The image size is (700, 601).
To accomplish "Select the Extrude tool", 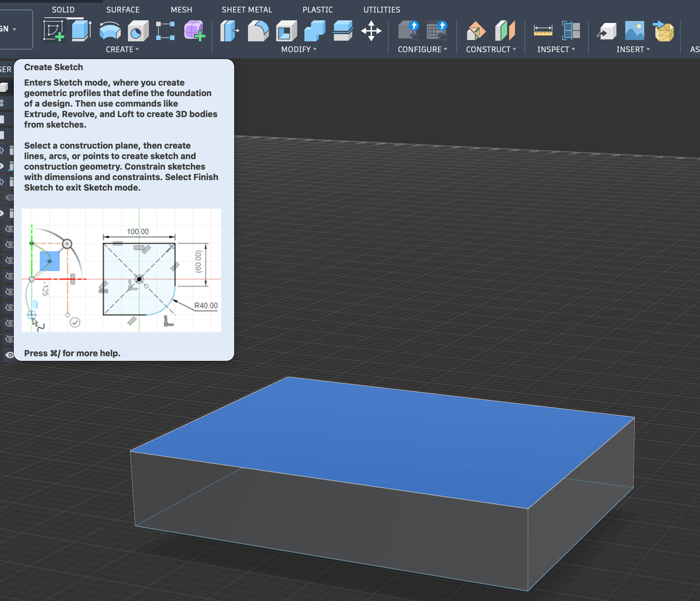I will tap(81, 31).
